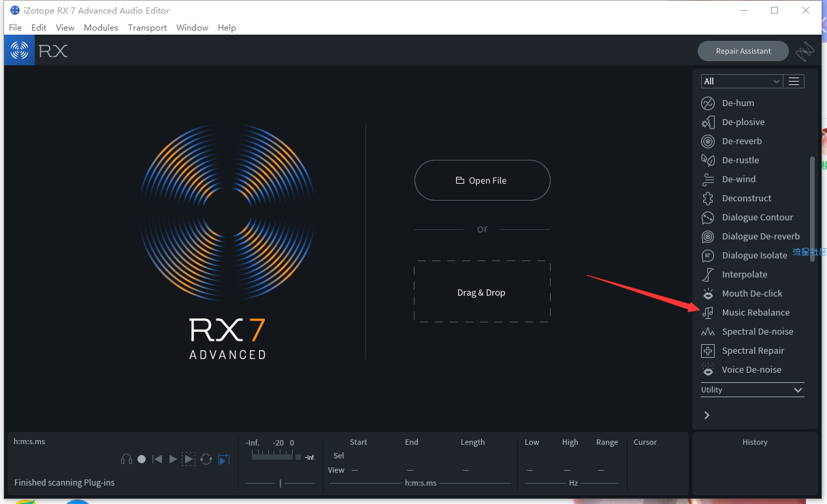This screenshot has height=504, width=827.
Task: Click 'Finished scanning Plug-ins' status text
Action: [64, 482]
